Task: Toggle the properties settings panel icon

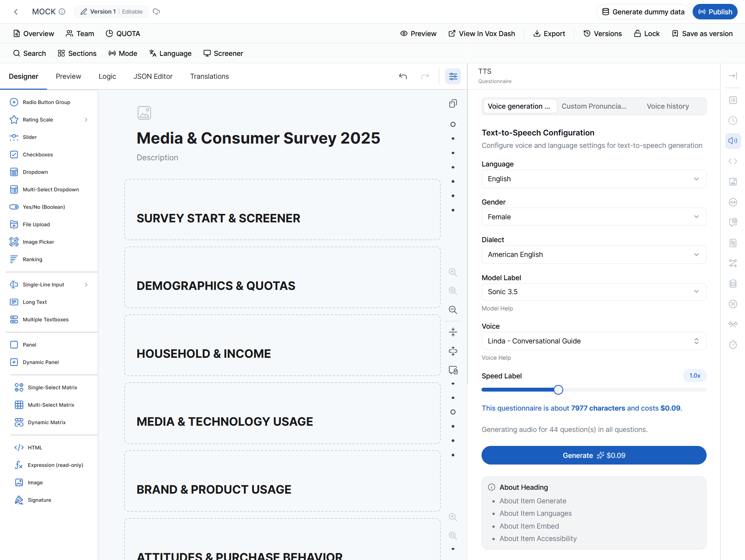Action: point(453,76)
